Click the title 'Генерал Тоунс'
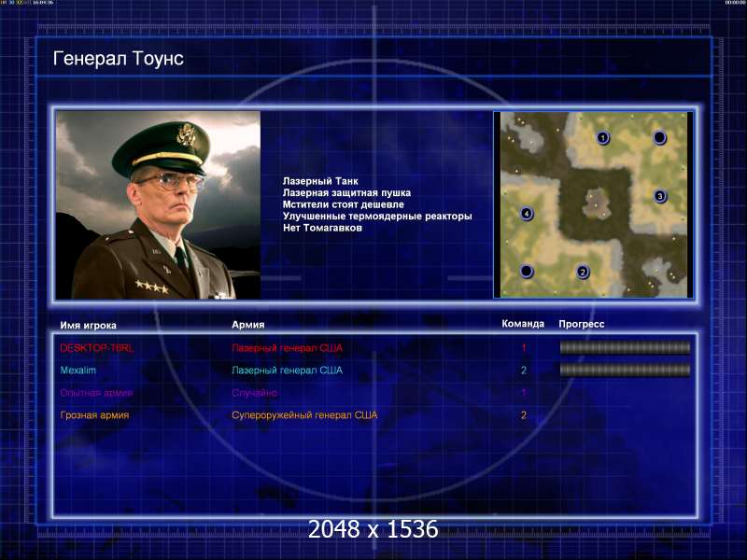 point(119,59)
